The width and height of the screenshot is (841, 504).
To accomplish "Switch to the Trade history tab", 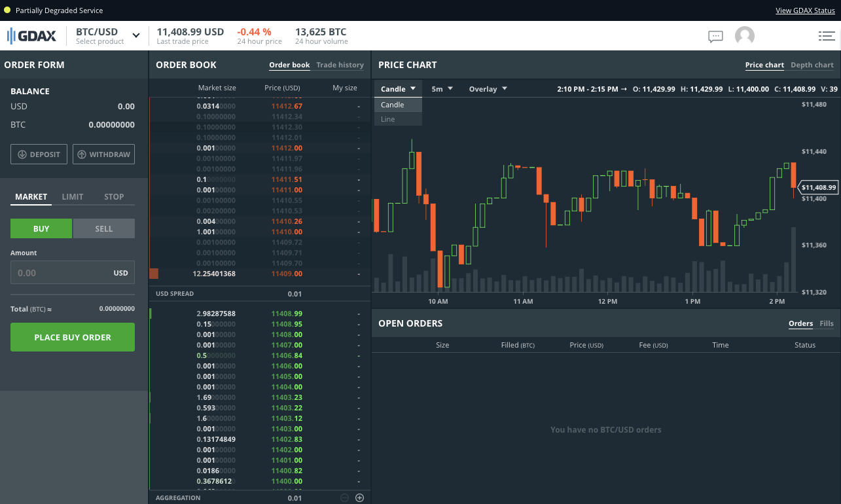I will coord(339,65).
